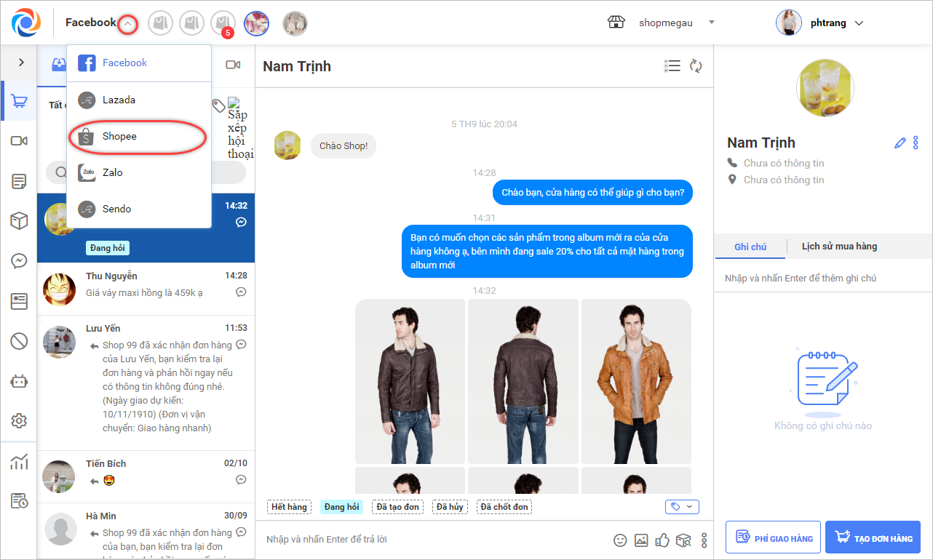Select Shopee from the channel list
The height and width of the screenshot is (560, 933).
[119, 137]
